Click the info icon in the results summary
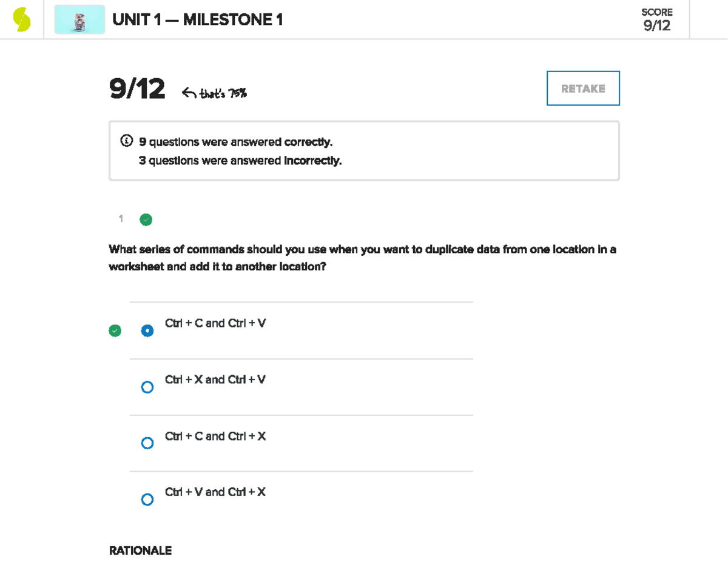This screenshot has height=562, width=728. click(126, 141)
